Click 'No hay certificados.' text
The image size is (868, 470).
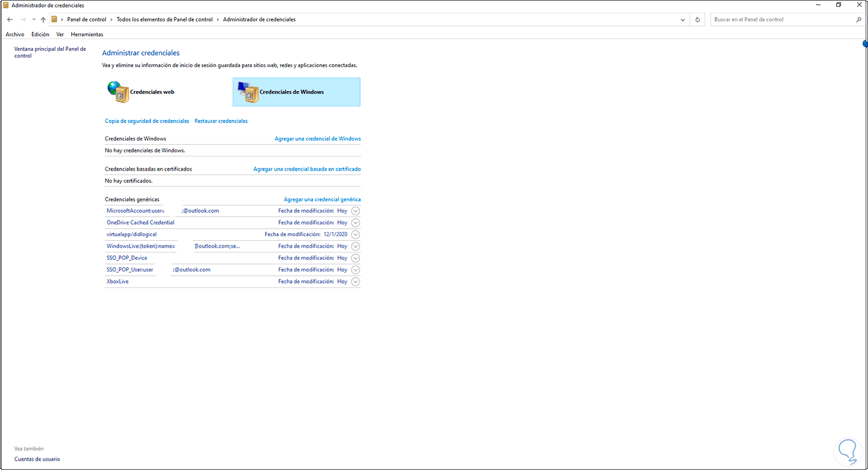pyautogui.click(x=128, y=181)
